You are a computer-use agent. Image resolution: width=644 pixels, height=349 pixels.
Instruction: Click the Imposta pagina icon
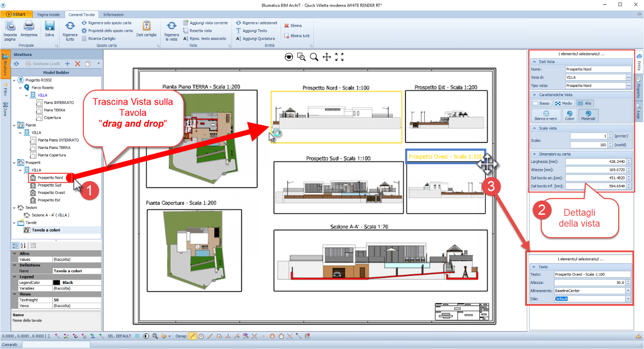[x=10, y=27]
